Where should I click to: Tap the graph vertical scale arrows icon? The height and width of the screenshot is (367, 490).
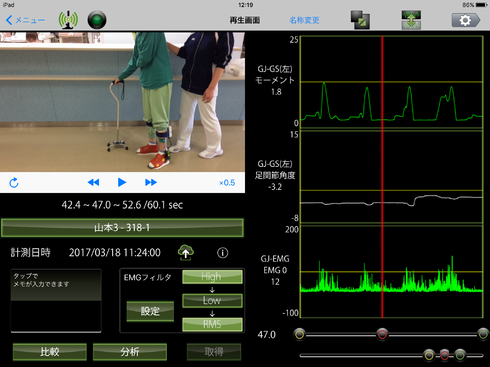coord(411,20)
